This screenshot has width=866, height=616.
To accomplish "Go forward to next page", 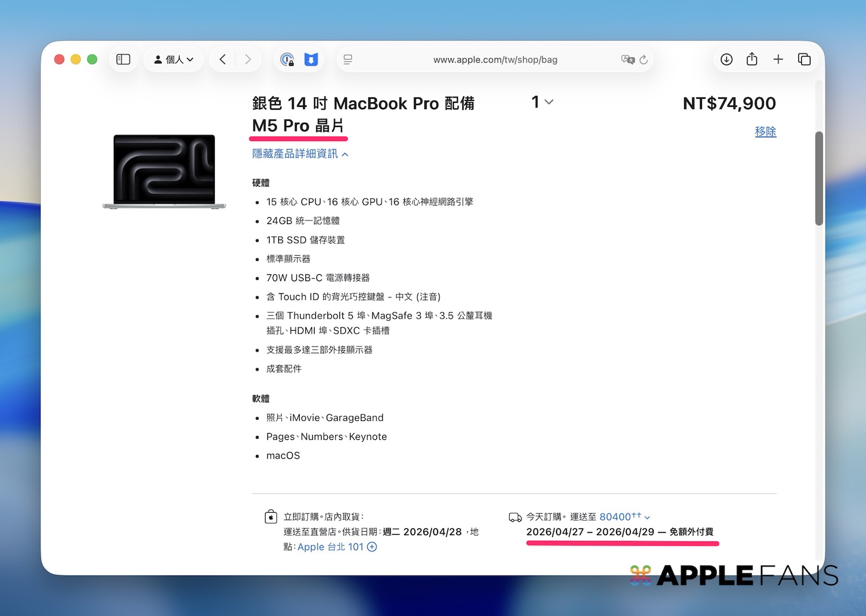I will point(248,59).
